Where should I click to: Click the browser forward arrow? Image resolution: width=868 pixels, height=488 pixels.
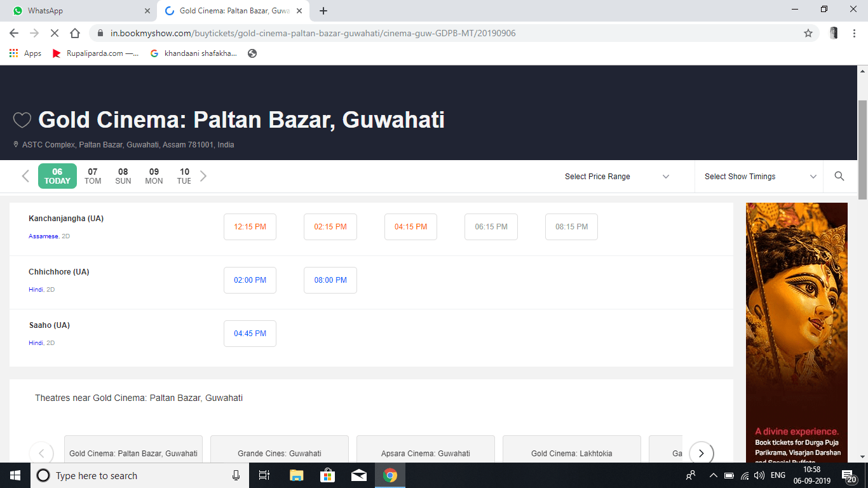click(x=34, y=33)
